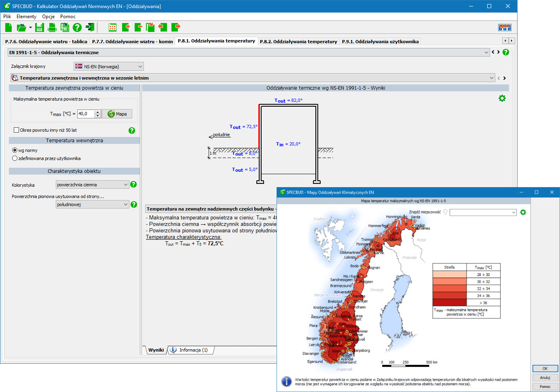Click the new file icon in toolbar
Screen dimensions: 560x392
(8, 27)
